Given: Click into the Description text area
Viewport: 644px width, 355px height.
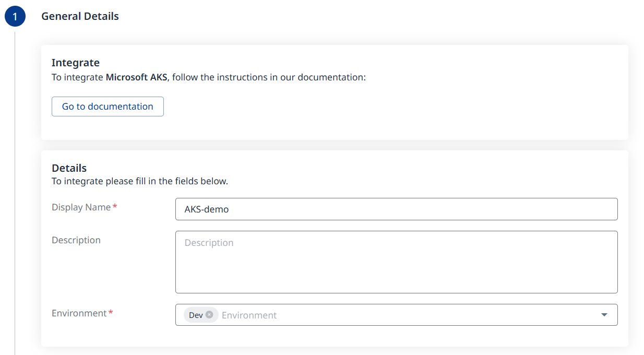Looking at the screenshot, I should [396, 262].
